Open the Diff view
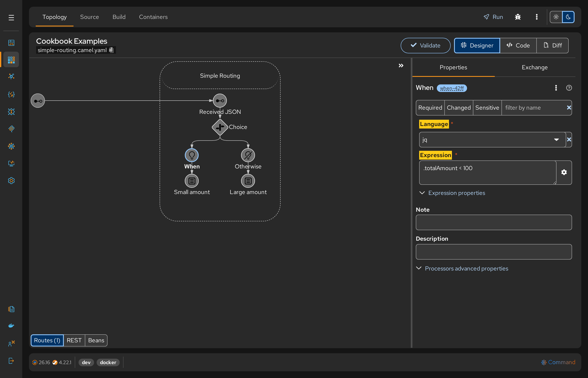The height and width of the screenshot is (378, 588). tap(553, 45)
